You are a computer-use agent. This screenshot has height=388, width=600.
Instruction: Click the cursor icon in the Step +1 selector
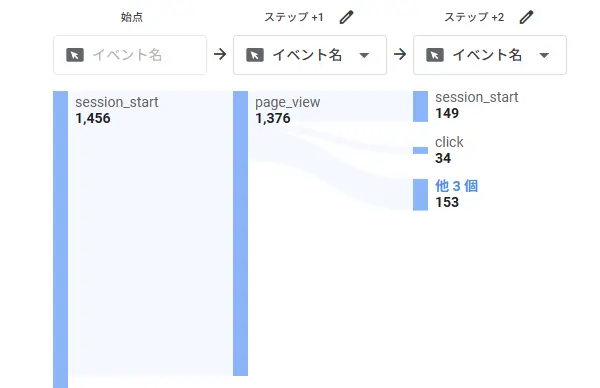(x=255, y=55)
